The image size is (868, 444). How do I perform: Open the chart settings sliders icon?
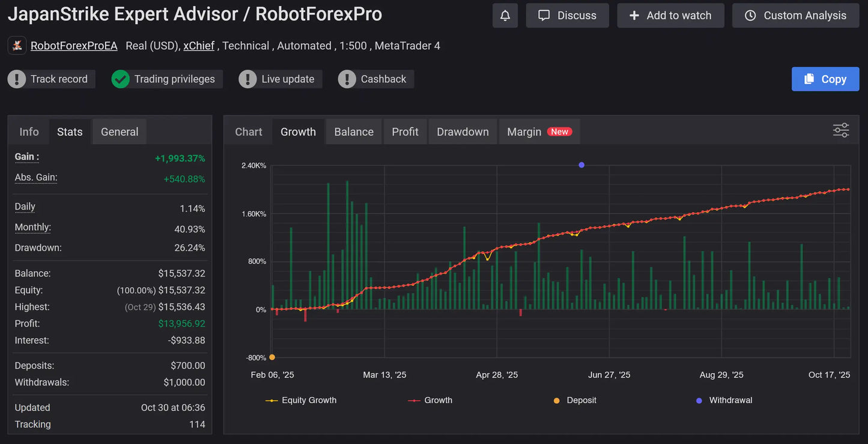click(841, 130)
